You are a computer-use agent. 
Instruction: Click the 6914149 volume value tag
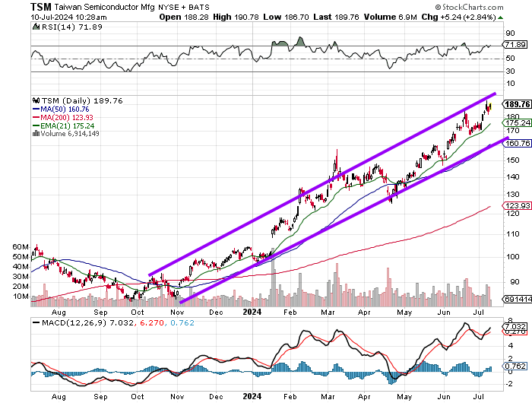518,301
